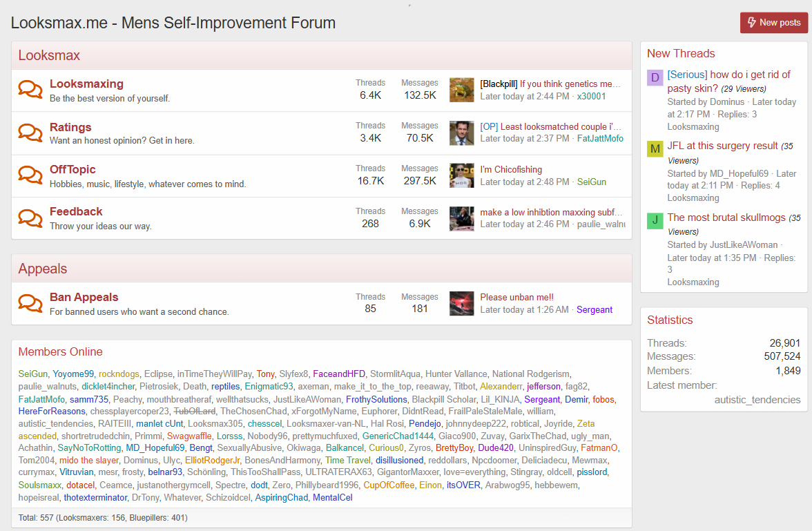Open thread 'JFL at this surgery result'

click(x=722, y=146)
